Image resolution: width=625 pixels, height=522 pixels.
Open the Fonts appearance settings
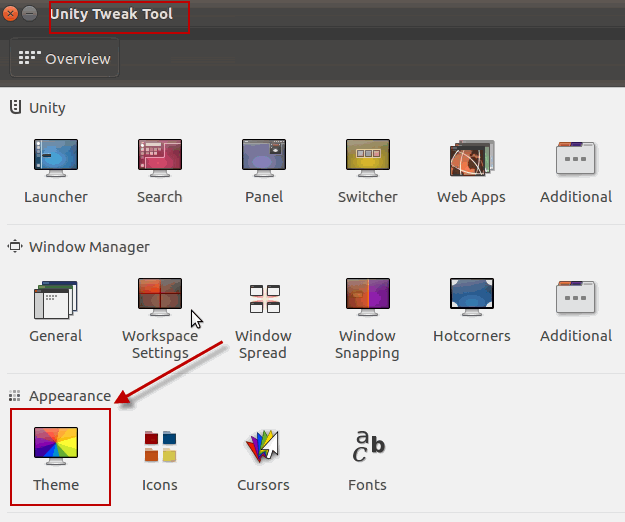368,446
